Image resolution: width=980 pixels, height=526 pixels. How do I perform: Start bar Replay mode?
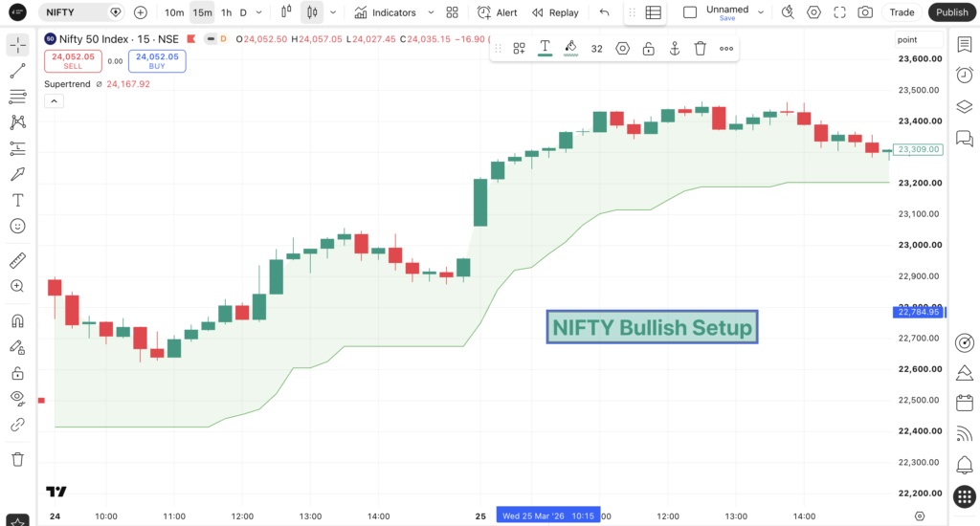(x=556, y=12)
